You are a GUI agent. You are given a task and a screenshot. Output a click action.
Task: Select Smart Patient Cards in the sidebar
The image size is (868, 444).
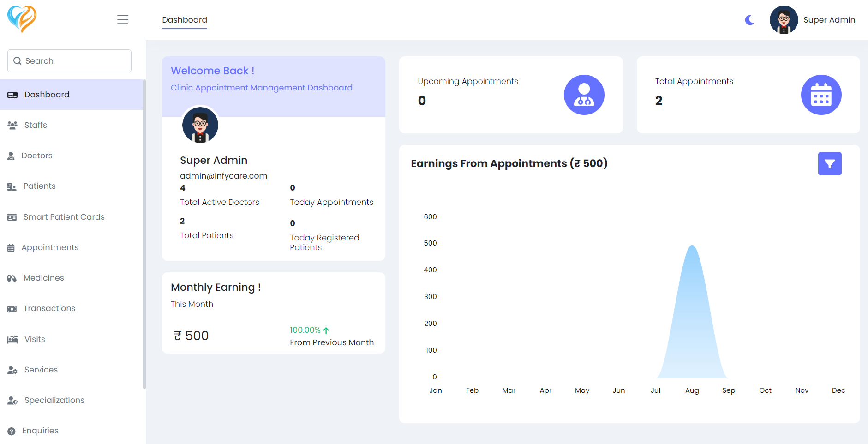(64, 217)
